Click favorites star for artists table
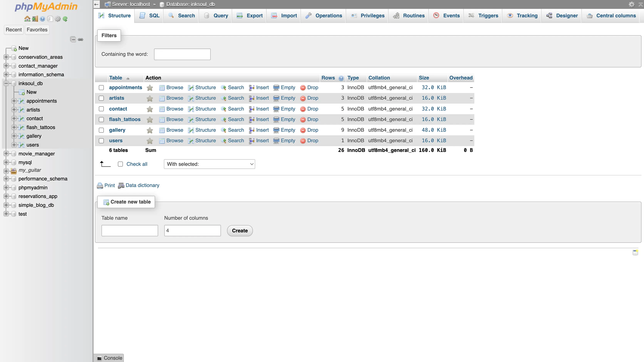 point(150,98)
